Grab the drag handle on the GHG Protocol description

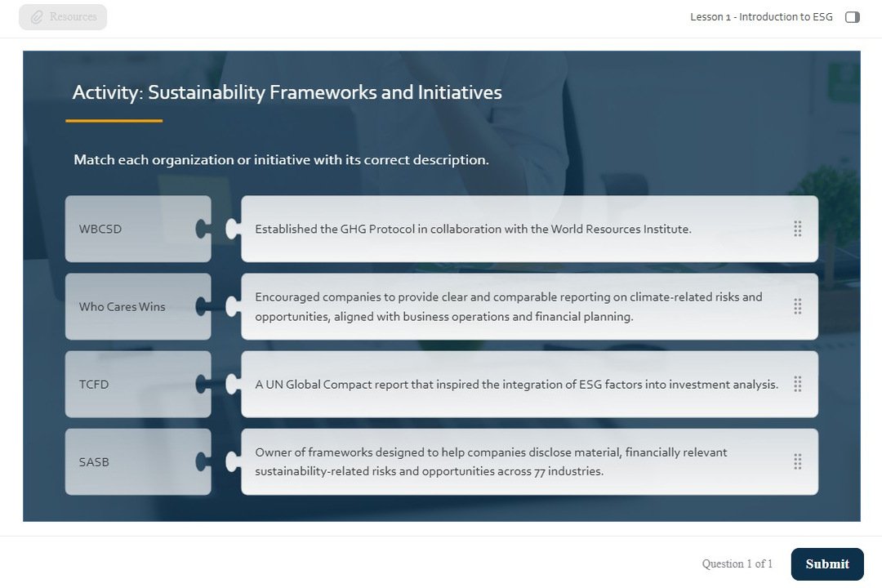[797, 229]
